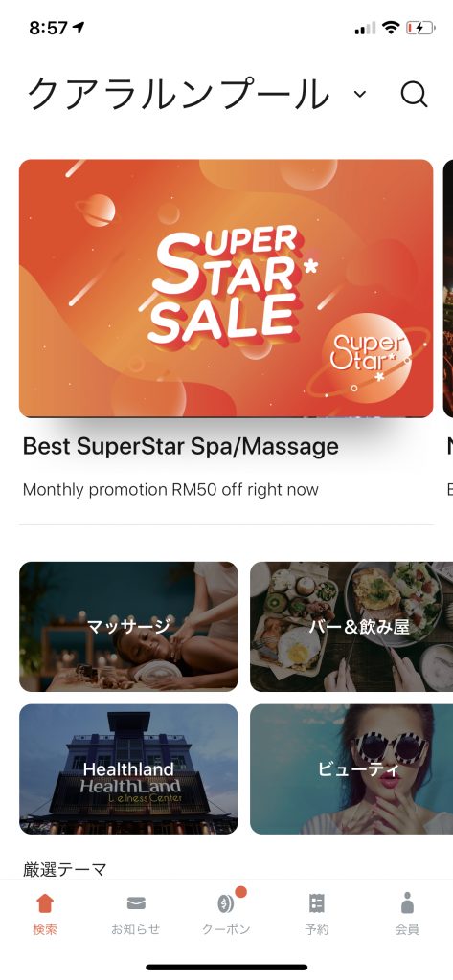Tap the 厳選テーマ section heading
This screenshot has width=453, height=980.
tap(64, 869)
